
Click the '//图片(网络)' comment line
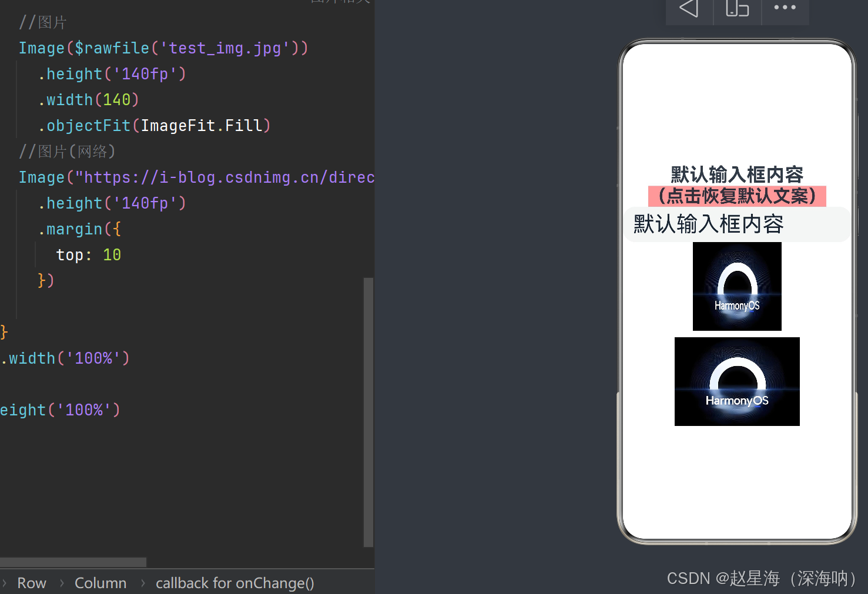tap(67, 152)
